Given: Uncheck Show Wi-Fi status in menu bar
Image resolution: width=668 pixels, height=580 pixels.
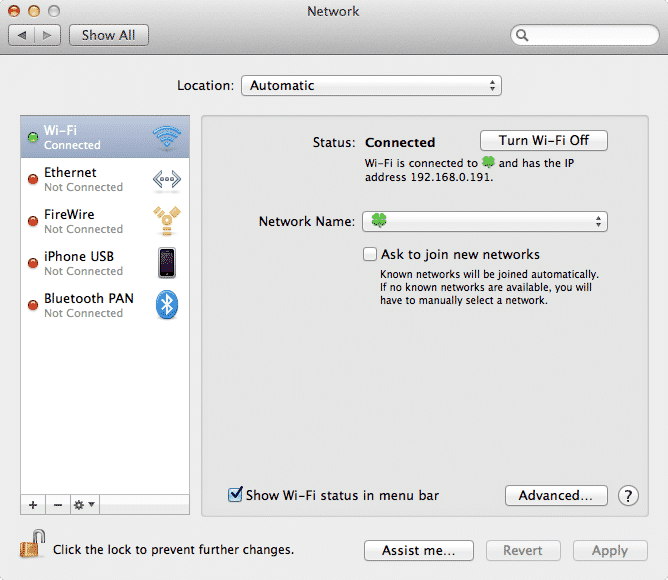Looking at the screenshot, I should point(236,495).
